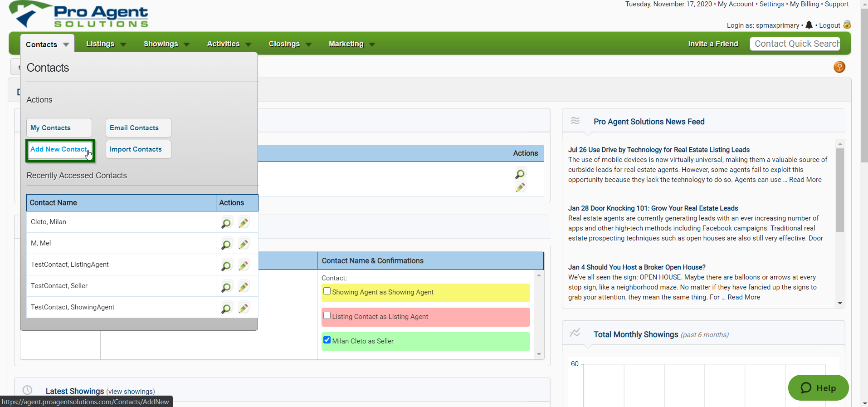View TestContact, ListingAgent magnifier icon
The height and width of the screenshot is (407, 868).
pos(226,265)
